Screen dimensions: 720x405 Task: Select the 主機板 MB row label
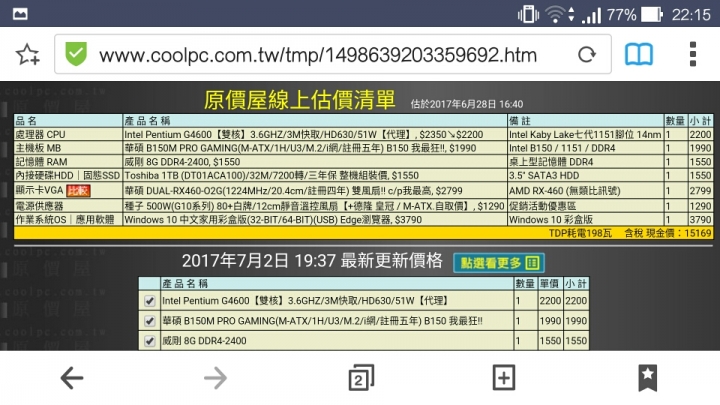[38, 148]
